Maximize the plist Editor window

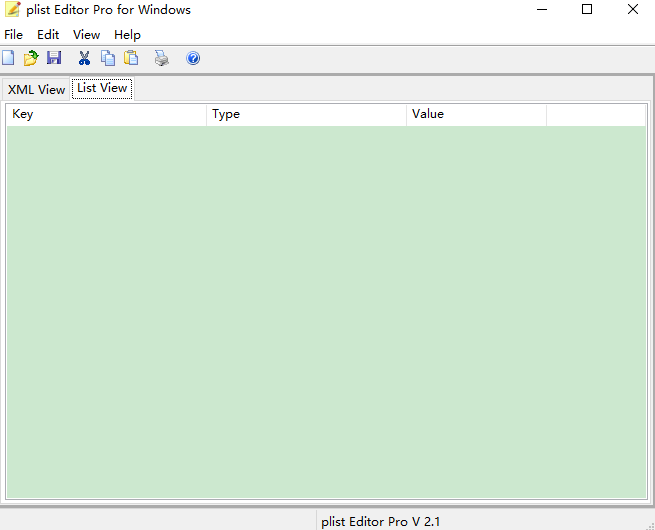[x=587, y=9]
